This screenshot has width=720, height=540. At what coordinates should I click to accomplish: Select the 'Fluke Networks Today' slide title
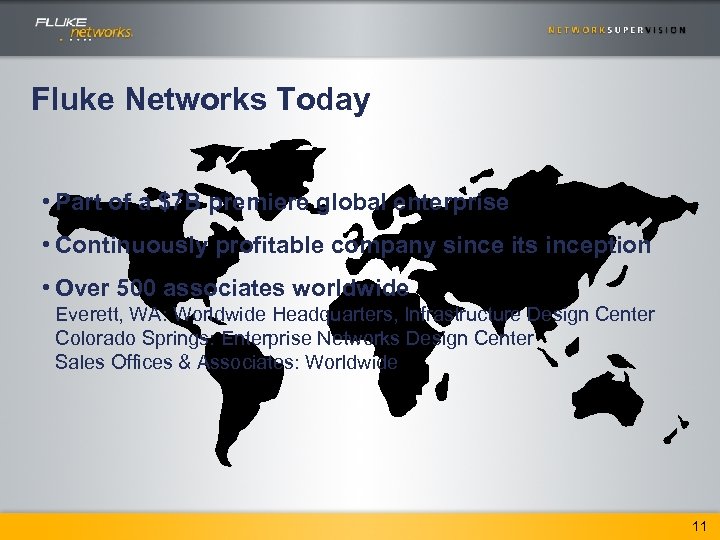pyautogui.click(x=201, y=99)
